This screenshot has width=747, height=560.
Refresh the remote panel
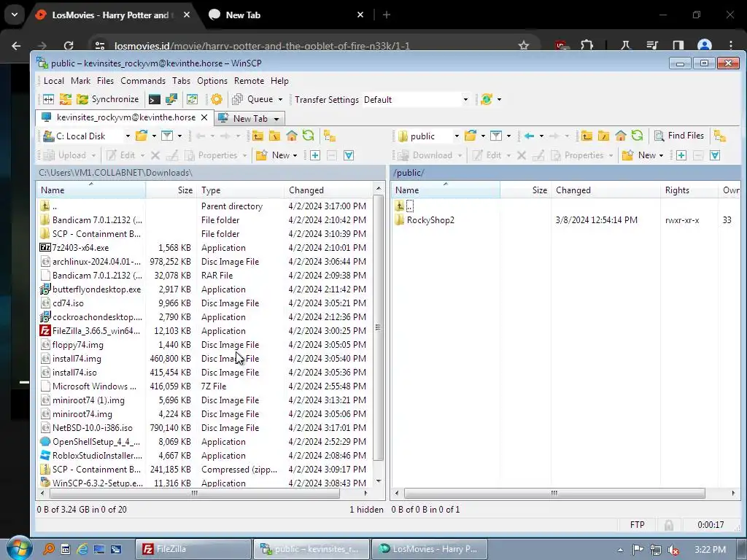(637, 136)
